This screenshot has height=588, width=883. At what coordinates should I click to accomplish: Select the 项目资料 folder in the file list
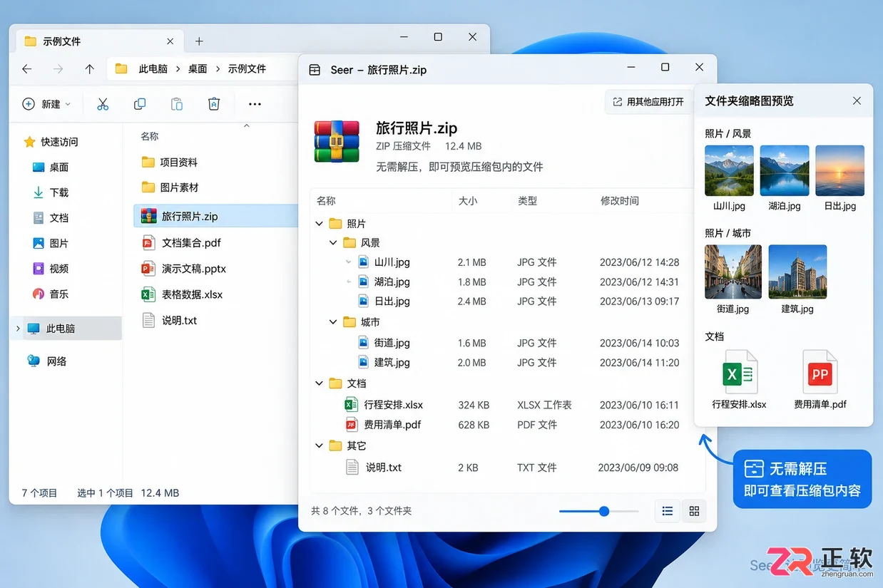170,163
